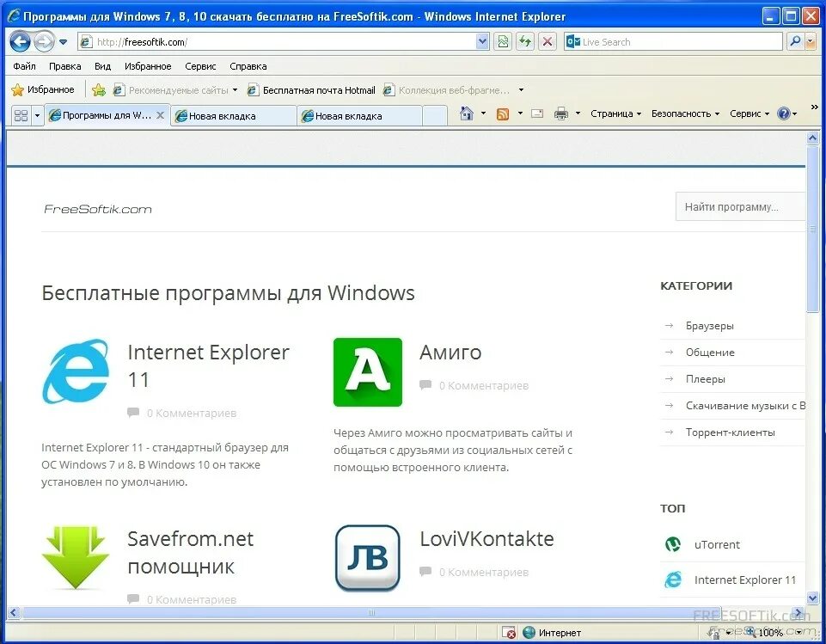Open the Безопасность command bar dropdown
This screenshot has height=644, width=826.
pos(685,113)
